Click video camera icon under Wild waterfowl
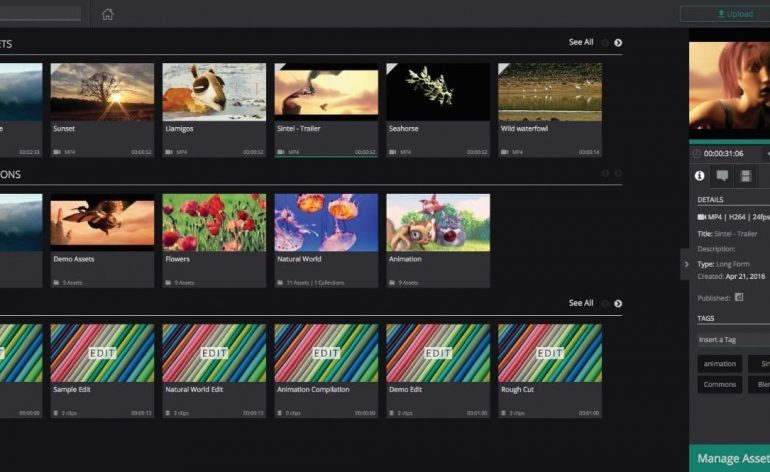Screen dimensions: 770x472 coord(504,152)
